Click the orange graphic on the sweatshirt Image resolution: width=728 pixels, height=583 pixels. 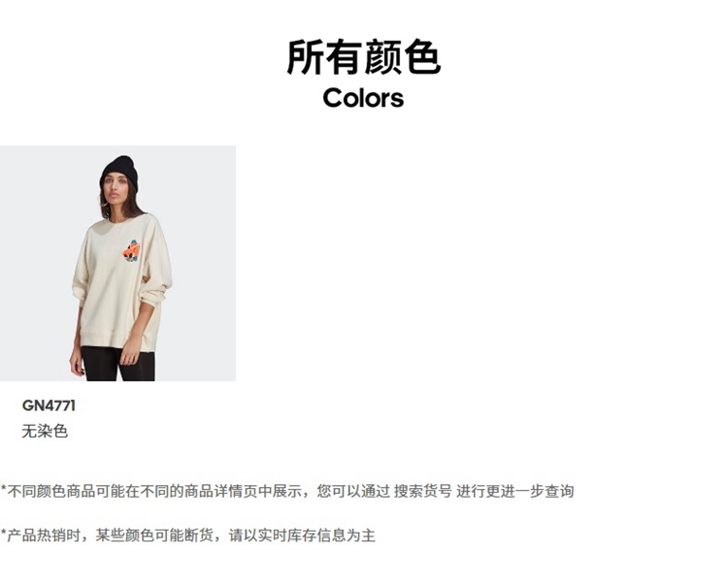(x=132, y=250)
